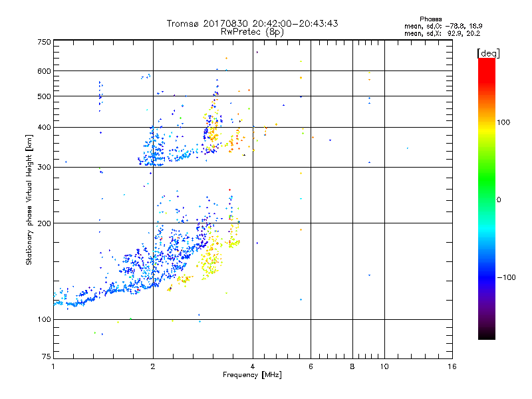The width and height of the screenshot is (532, 399).
Task: Click x-axis frequency tick label 10
Action: click(x=384, y=366)
